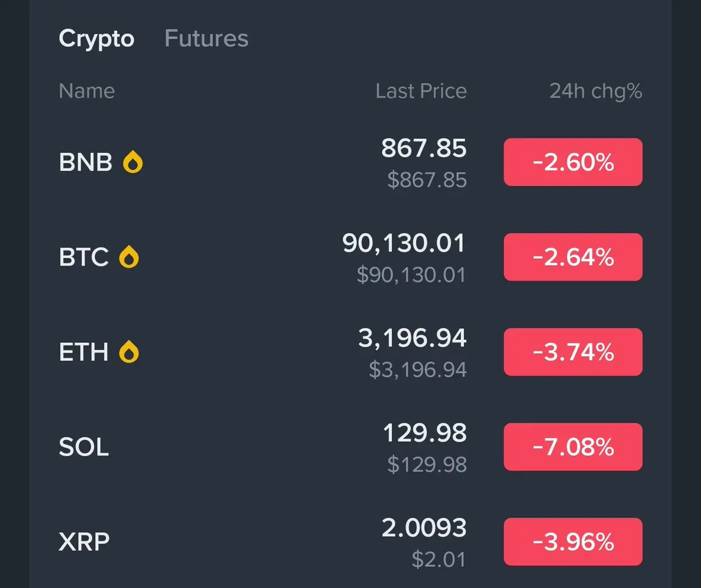This screenshot has height=588, width=701.
Task: Open the Futures tab
Action: pos(206,39)
